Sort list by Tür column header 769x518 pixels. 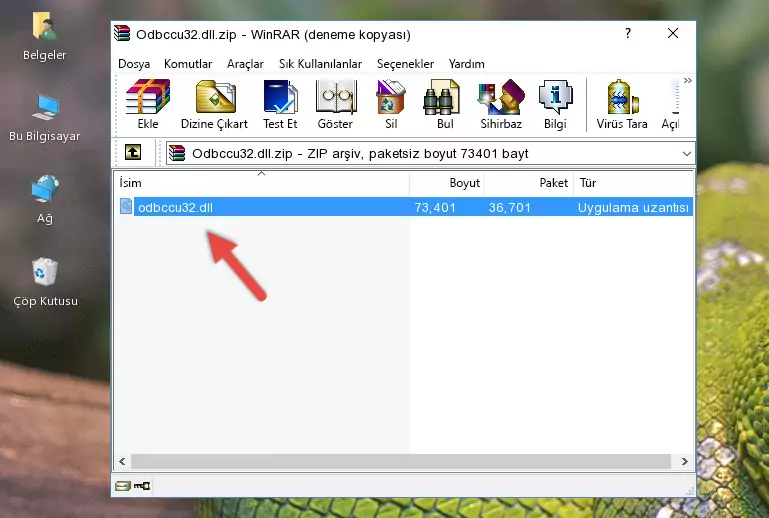pyautogui.click(x=633, y=183)
